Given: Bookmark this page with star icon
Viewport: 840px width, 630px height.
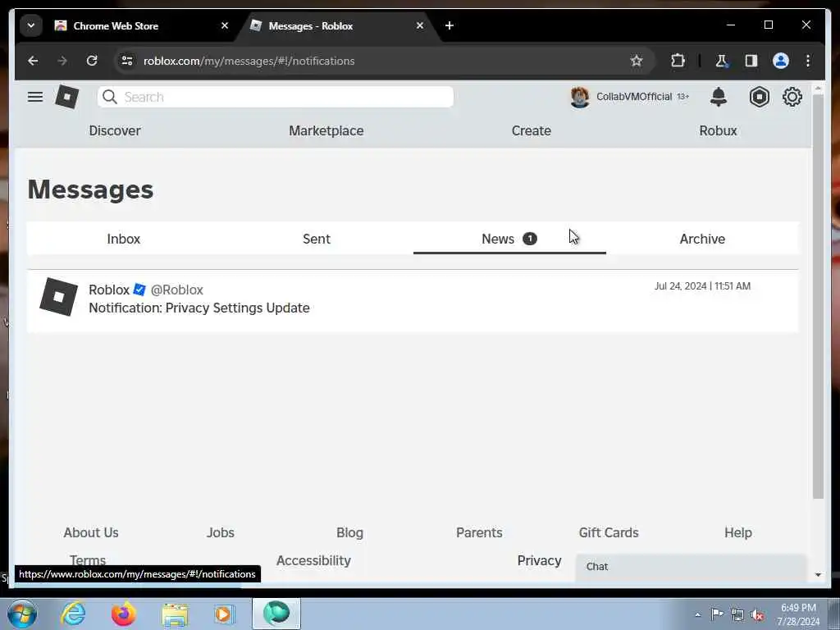Looking at the screenshot, I should click(x=637, y=61).
